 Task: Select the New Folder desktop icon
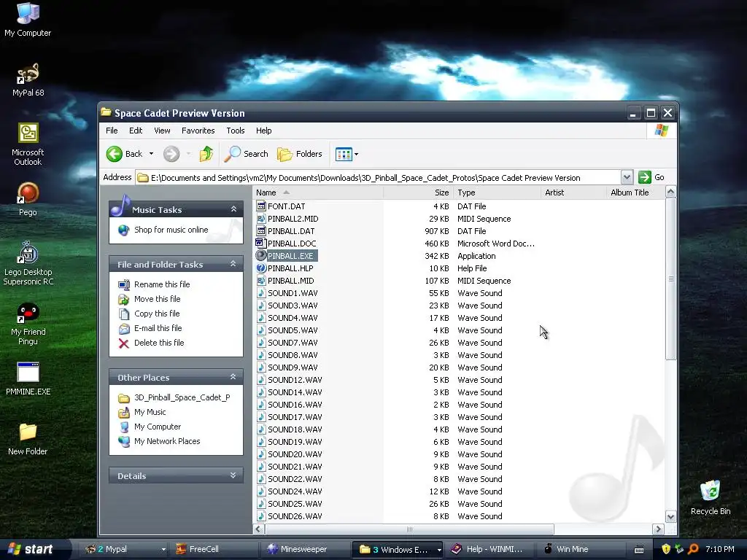(x=28, y=438)
